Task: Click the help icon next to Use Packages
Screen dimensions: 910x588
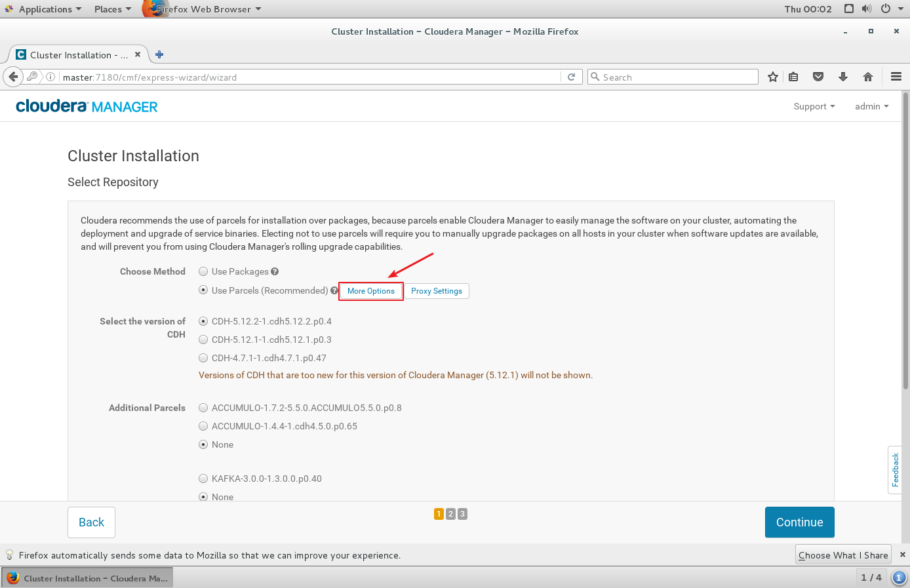Action: 275,271
